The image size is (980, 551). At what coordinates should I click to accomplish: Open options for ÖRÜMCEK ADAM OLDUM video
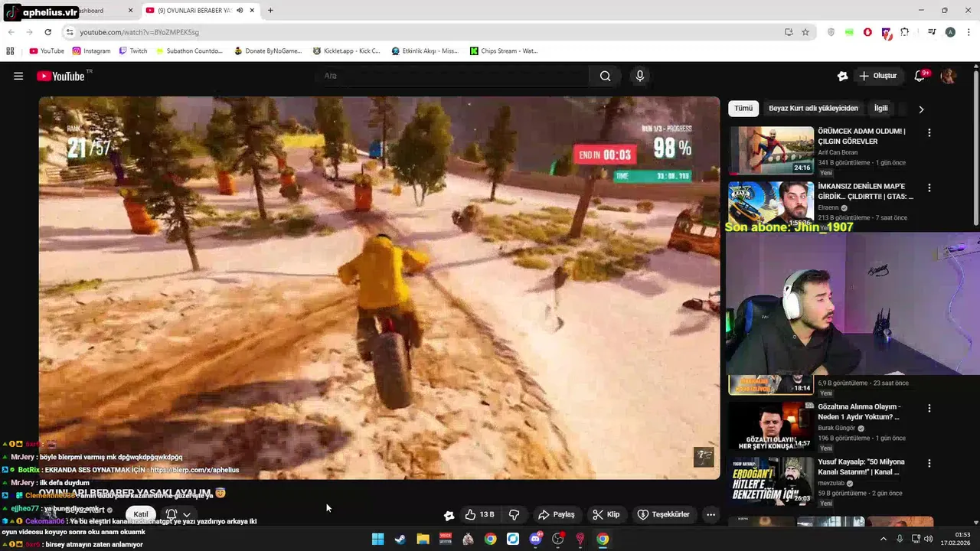929,132
